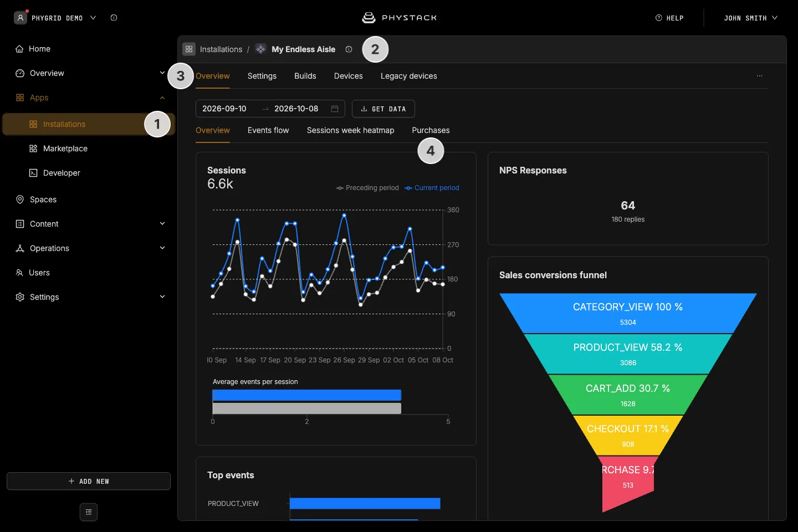Switch to the Devices tab
This screenshot has width=798, height=532.
(348, 76)
